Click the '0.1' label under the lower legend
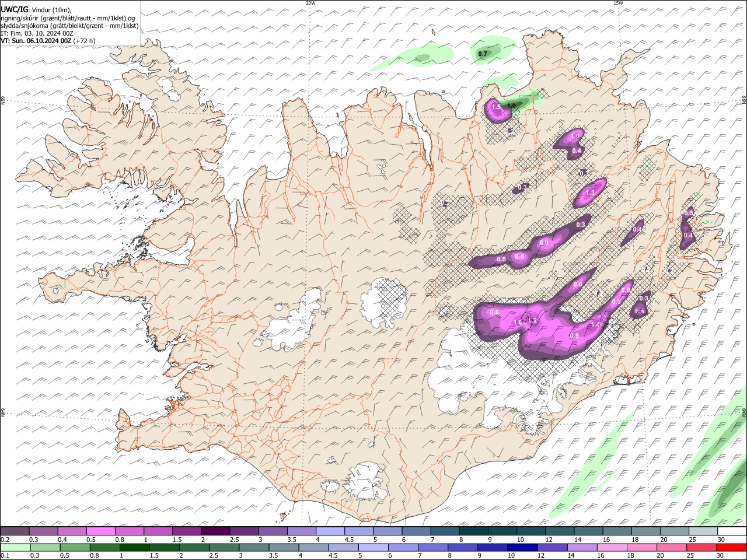This screenshot has width=747, height=560. click(5, 555)
